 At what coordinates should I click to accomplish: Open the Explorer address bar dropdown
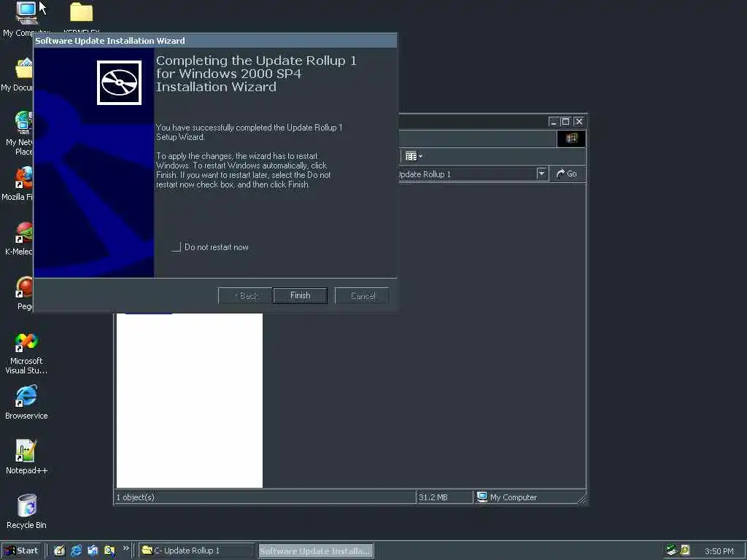[541, 174]
